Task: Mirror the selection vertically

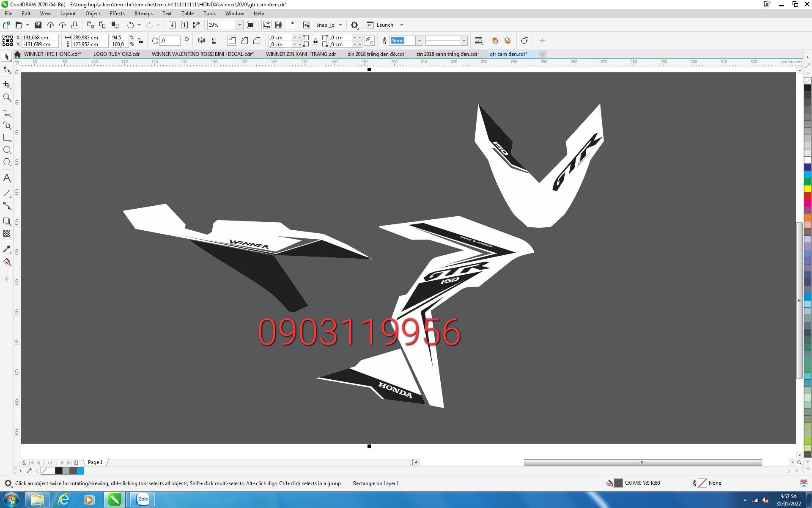Action: [214, 41]
